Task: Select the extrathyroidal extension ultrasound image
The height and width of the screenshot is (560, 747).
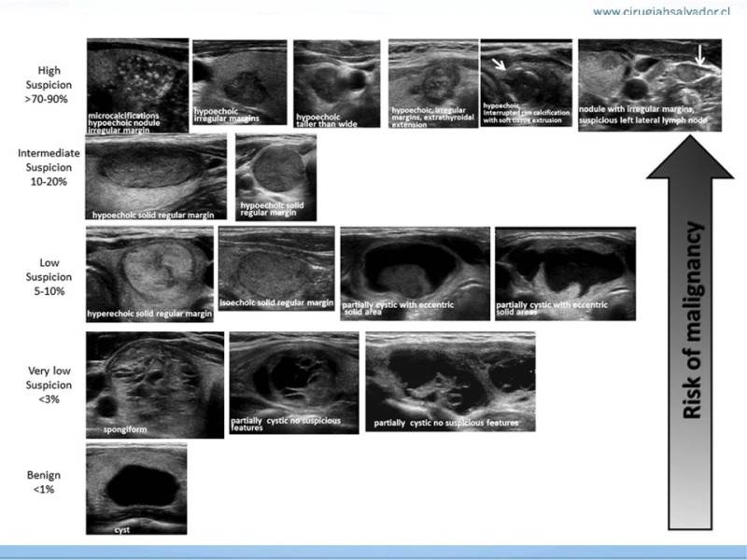Action: coord(432,84)
